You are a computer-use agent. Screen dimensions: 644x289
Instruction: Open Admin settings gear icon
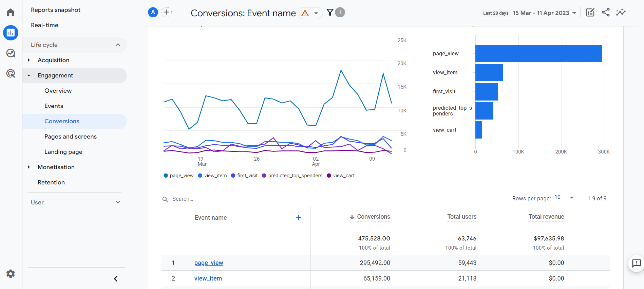click(11, 274)
